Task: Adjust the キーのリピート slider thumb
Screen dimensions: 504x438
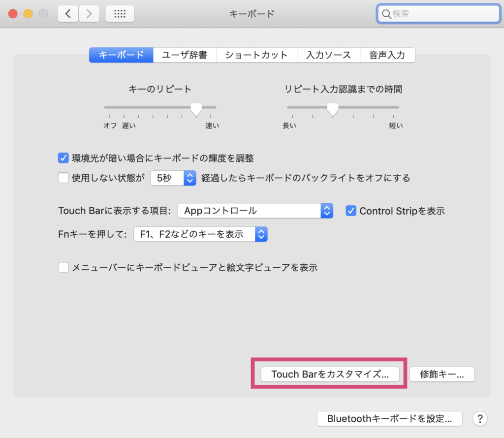Action: (196, 109)
